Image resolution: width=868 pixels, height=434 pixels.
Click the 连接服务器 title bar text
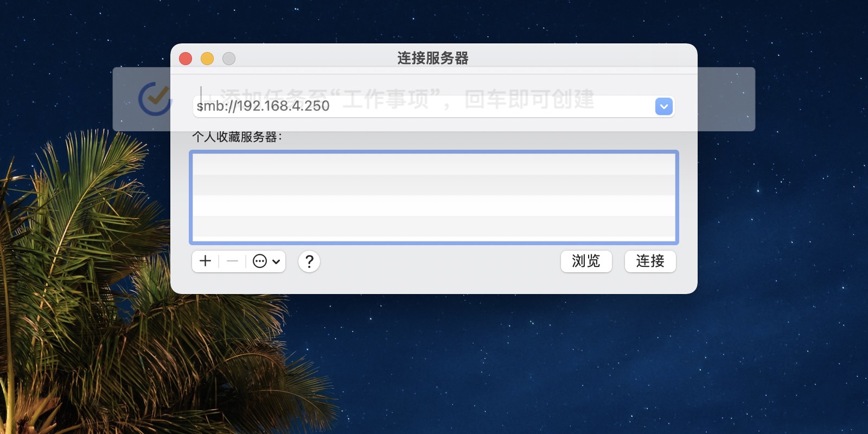coord(433,58)
